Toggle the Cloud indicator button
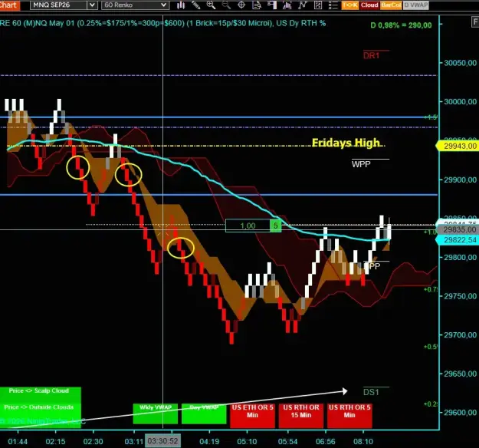The image size is (479, 448). (x=369, y=5)
